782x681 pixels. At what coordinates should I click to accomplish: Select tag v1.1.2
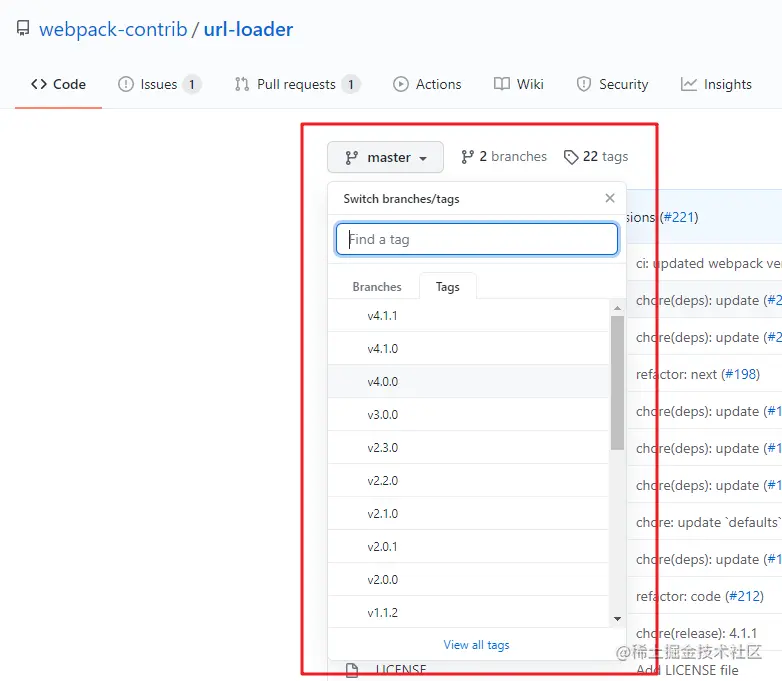pyautogui.click(x=469, y=612)
